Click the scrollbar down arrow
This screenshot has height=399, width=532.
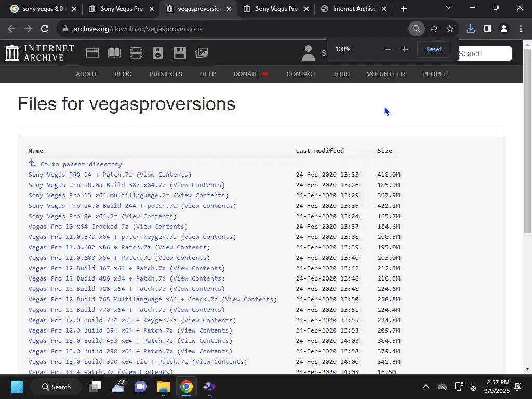(528, 369)
